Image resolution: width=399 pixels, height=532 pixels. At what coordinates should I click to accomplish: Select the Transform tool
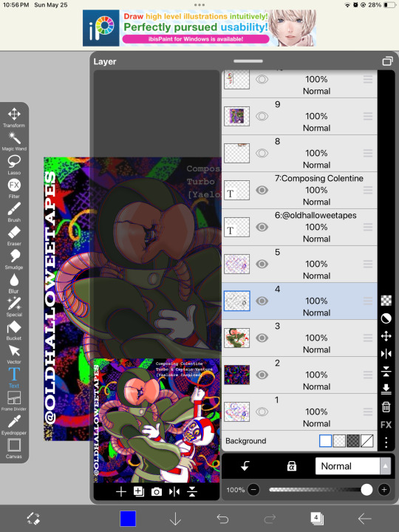coord(14,117)
